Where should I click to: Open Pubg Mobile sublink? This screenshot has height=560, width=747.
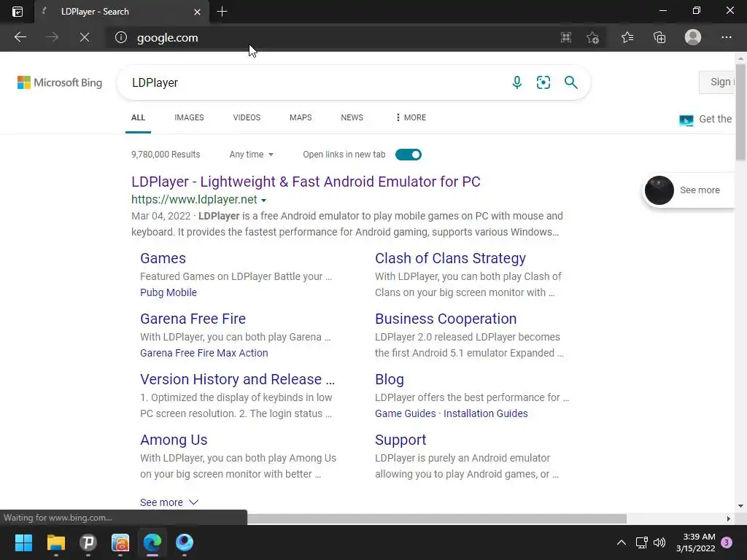169,292
